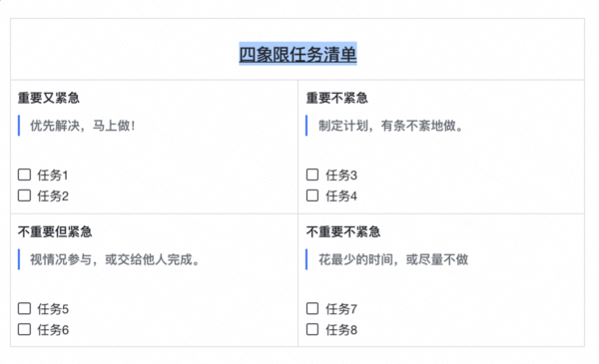Place cursor in 花最少的时间，或尽量不做
Image resolution: width=599 pixels, height=364 pixels.
click(x=393, y=259)
